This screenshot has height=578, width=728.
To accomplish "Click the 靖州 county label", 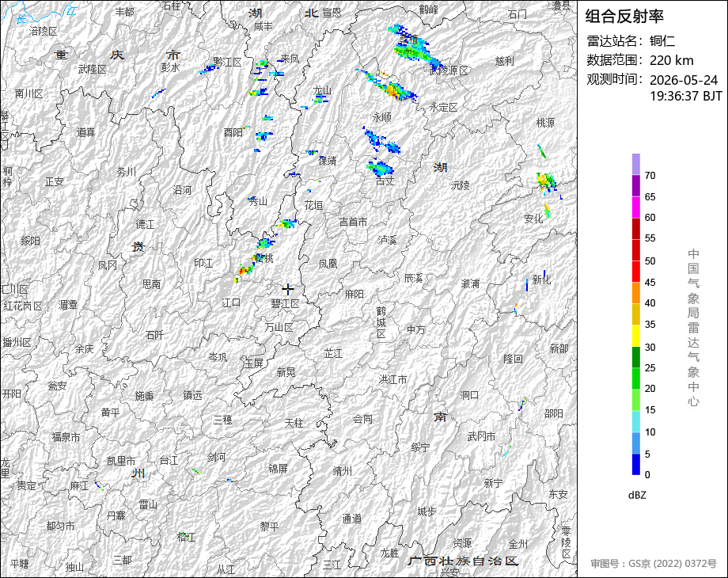I will click(x=343, y=472).
